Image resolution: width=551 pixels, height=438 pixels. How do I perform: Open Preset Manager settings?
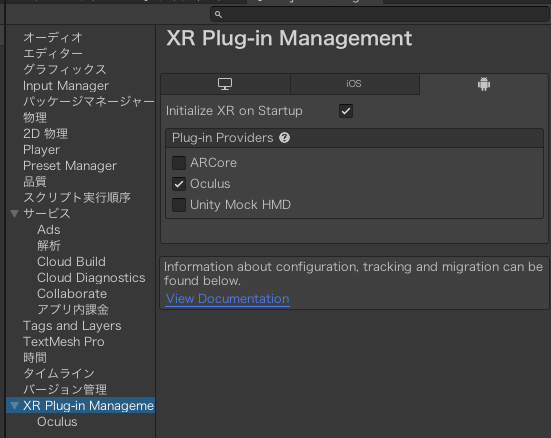[70, 166]
